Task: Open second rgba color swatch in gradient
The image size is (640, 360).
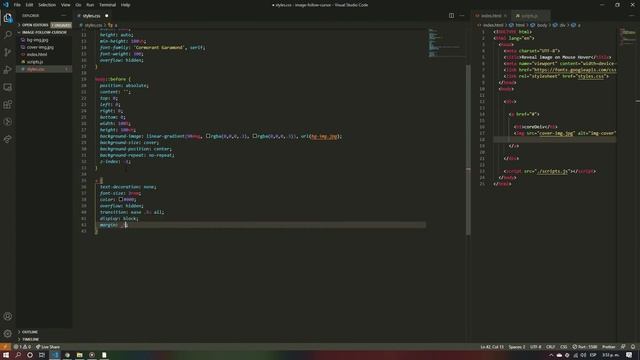Action: [x=255, y=136]
